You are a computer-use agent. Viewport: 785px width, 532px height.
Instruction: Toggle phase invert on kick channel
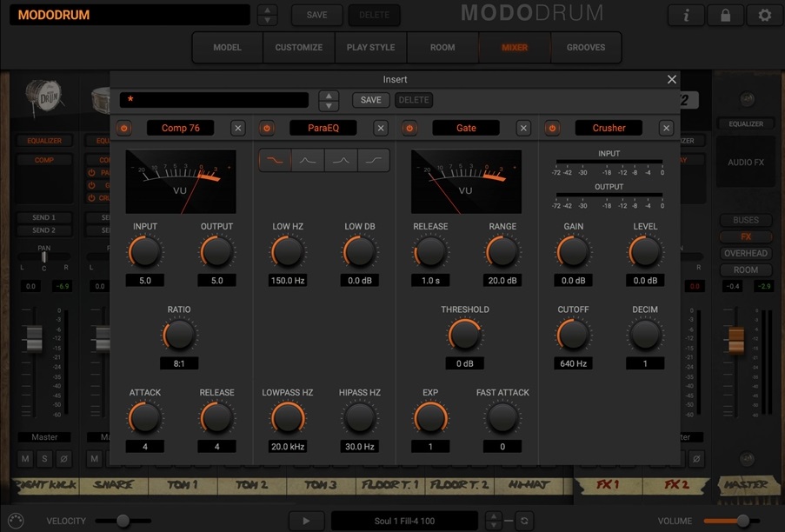click(63, 458)
